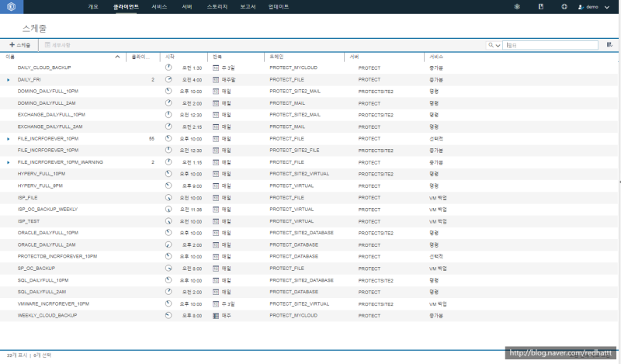621x364 pixels.
Task: Open the settings gear icon in header
Action: point(517,7)
